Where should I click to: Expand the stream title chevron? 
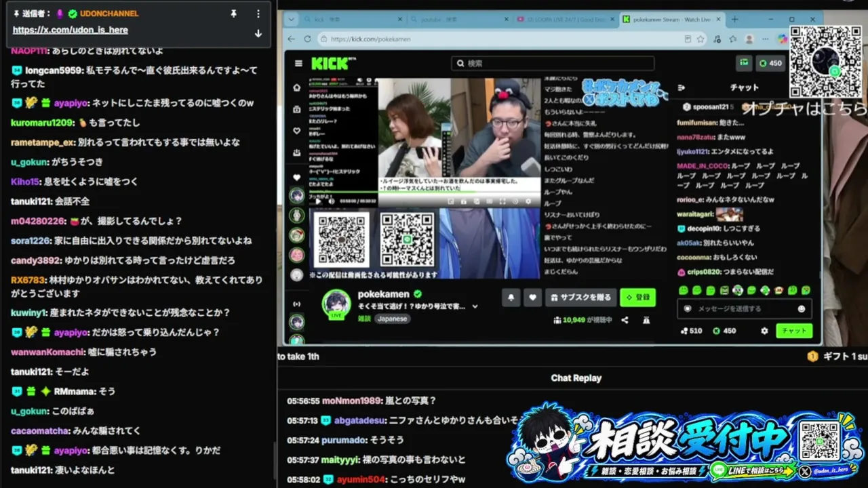tap(475, 306)
